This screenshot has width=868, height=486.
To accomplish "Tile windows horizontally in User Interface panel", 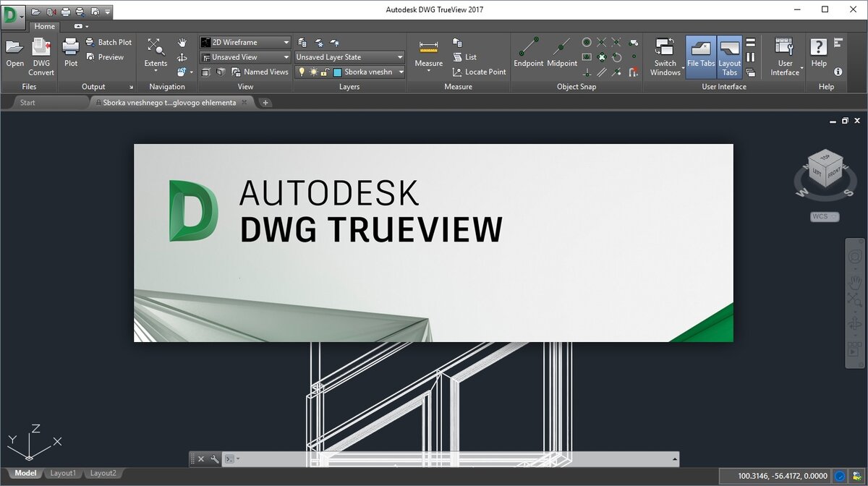I will (x=750, y=43).
